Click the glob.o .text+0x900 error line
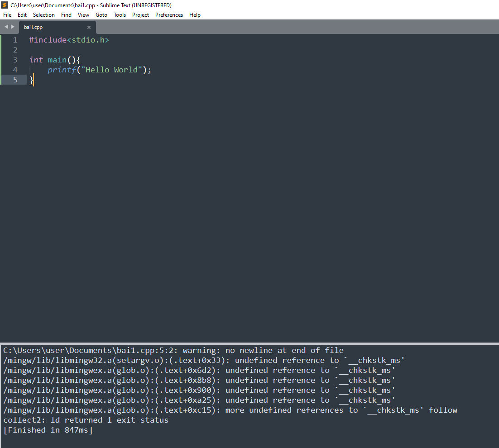The image size is (499, 448). [199, 390]
